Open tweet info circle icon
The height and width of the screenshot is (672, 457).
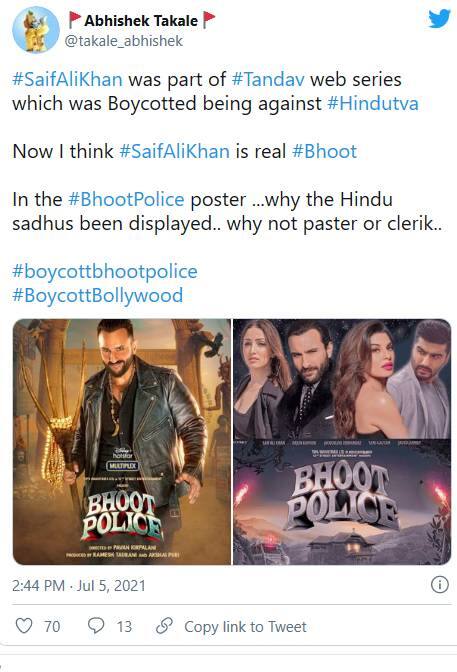(x=439, y=585)
